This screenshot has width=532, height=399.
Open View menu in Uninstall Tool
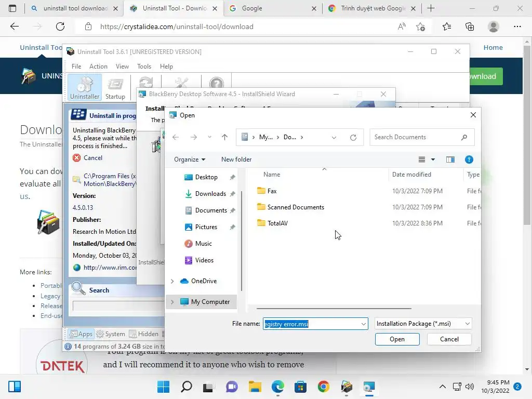[122, 66]
